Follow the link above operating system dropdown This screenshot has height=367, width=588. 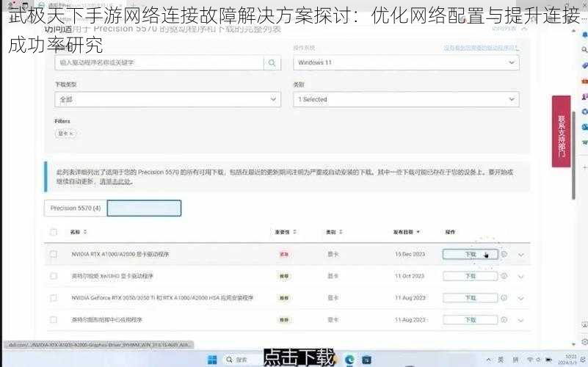(x=481, y=48)
